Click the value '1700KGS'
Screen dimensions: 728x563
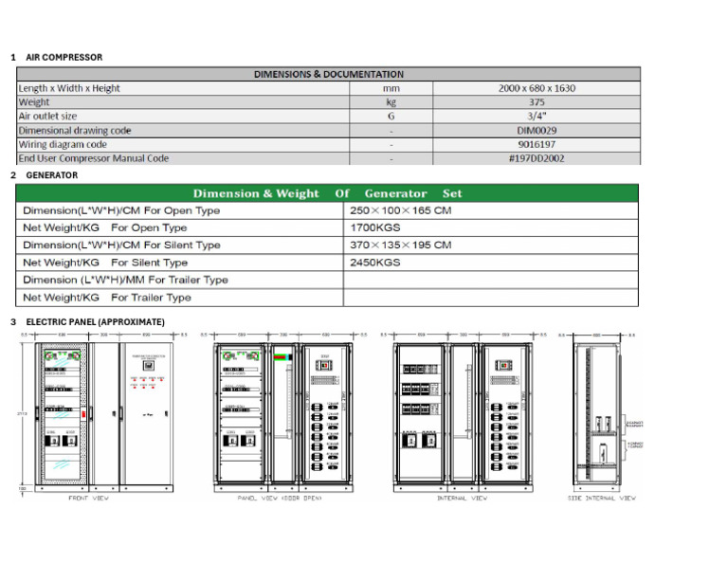(x=375, y=227)
